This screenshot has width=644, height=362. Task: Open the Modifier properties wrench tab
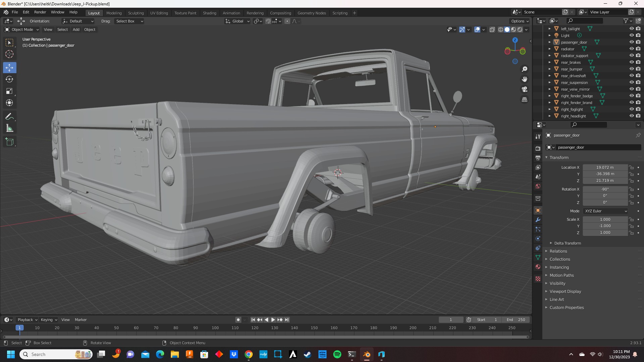click(x=538, y=220)
